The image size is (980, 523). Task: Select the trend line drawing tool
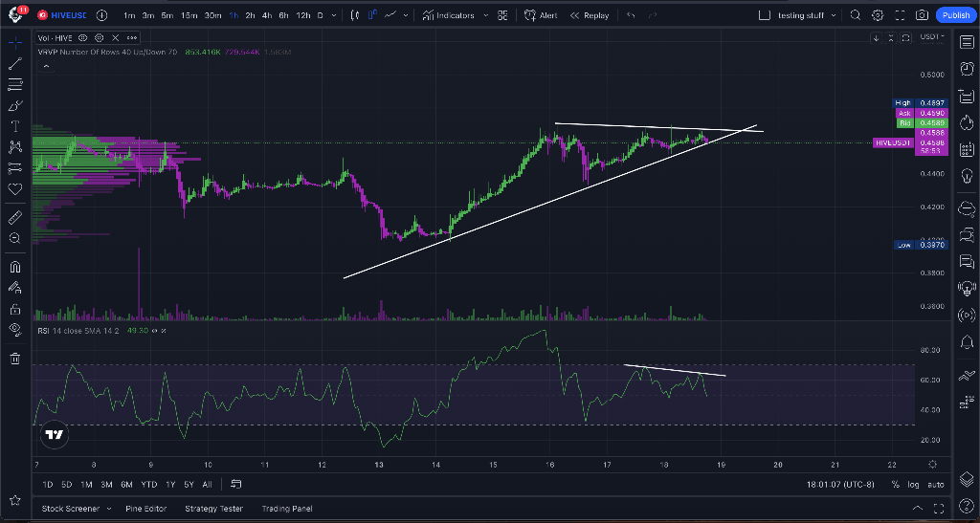point(15,63)
